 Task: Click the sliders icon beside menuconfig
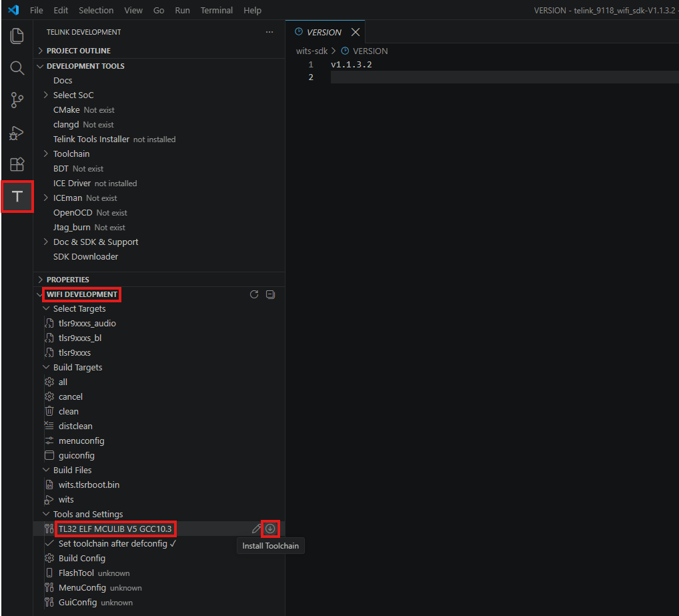tap(49, 440)
